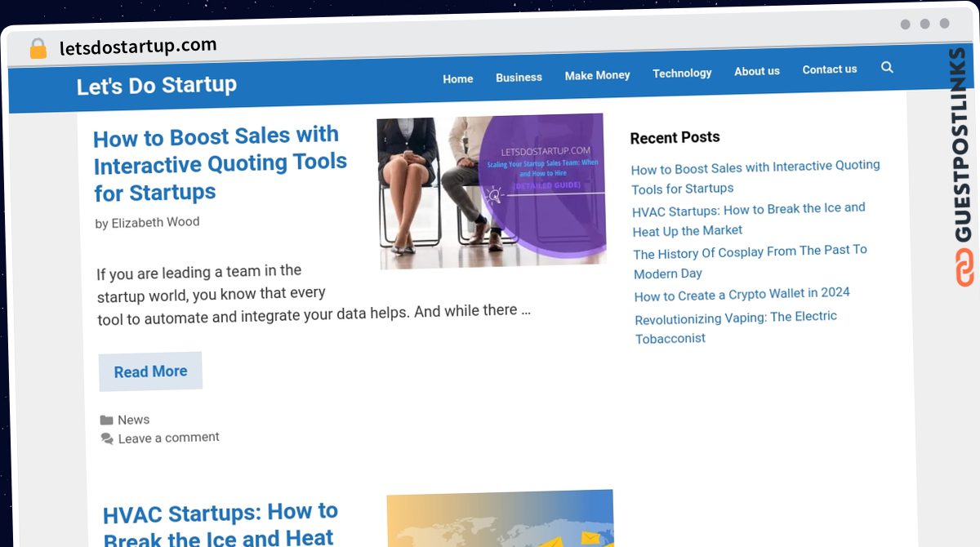
Task: Open recent post about Interactive Quoting Tools
Action: click(755, 177)
